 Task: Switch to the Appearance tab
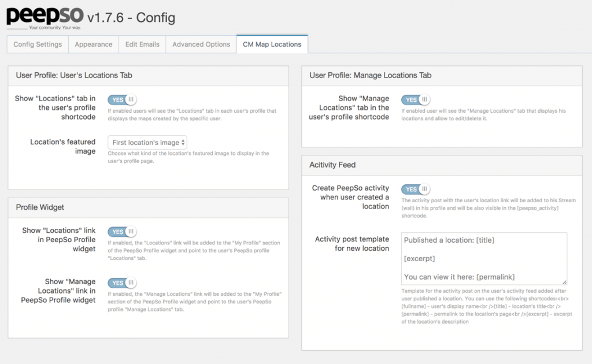(94, 44)
